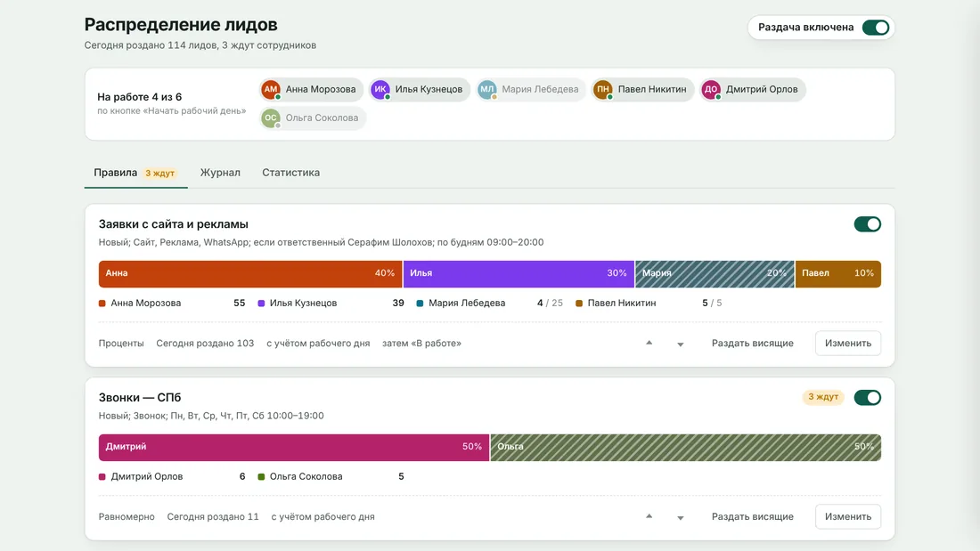
Task: Click the teal swatch beside Мария Лебедева in legend
Action: pos(420,304)
